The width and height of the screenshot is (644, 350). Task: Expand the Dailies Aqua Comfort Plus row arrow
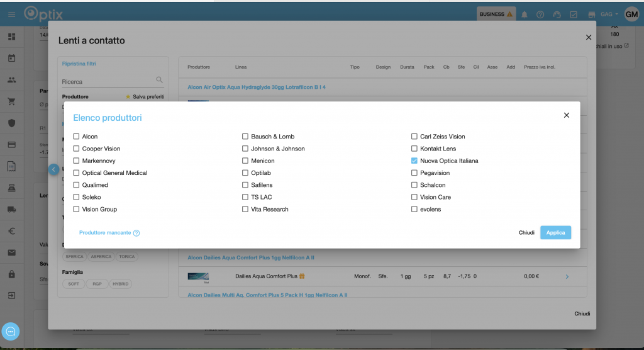[567, 276]
